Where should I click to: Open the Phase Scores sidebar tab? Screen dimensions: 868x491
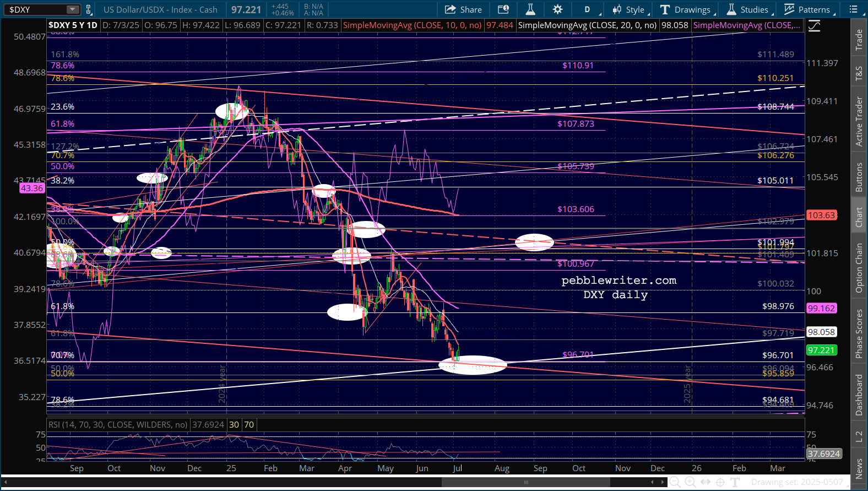(x=859, y=333)
